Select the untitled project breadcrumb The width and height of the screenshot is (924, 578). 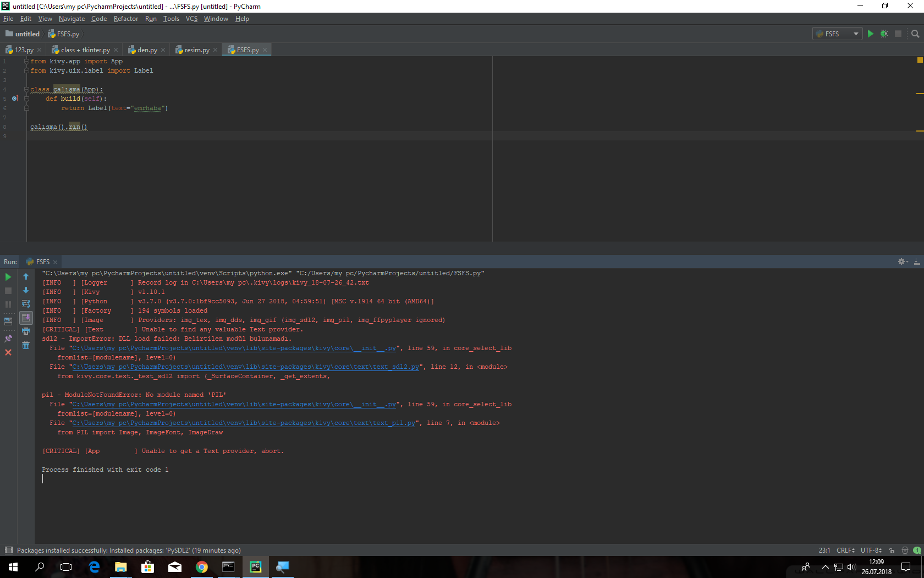tap(23, 34)
